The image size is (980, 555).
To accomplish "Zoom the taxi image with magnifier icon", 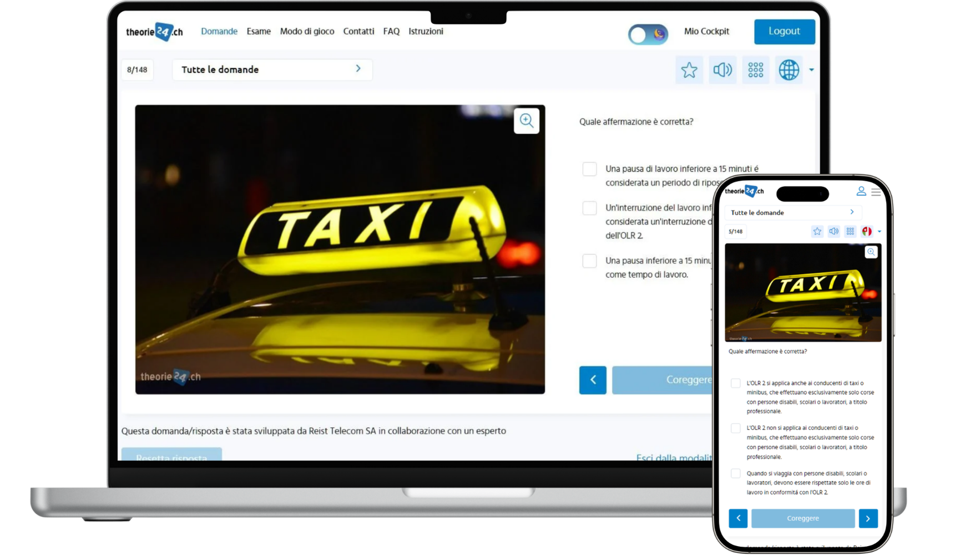I will [526, 121].
